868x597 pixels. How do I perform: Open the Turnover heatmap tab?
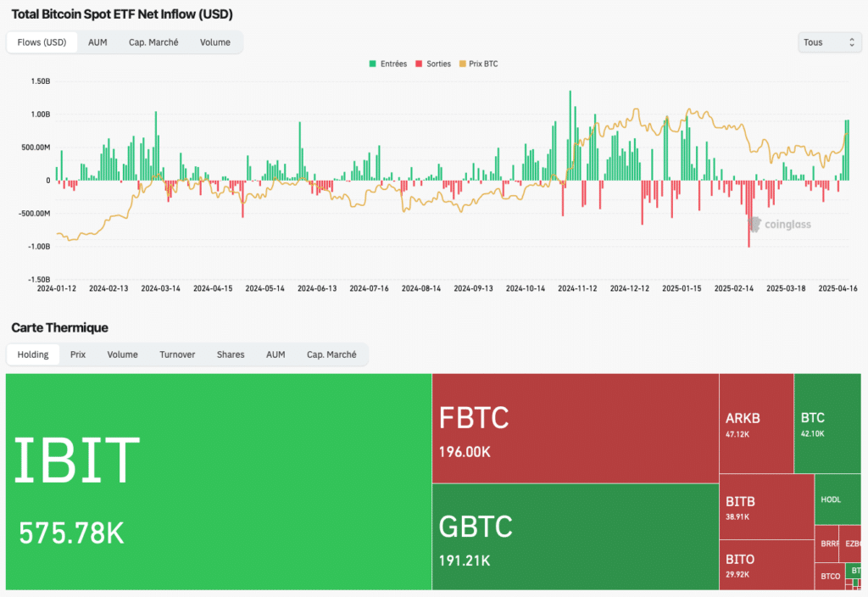pyautogui.click(x=177, y=354)
